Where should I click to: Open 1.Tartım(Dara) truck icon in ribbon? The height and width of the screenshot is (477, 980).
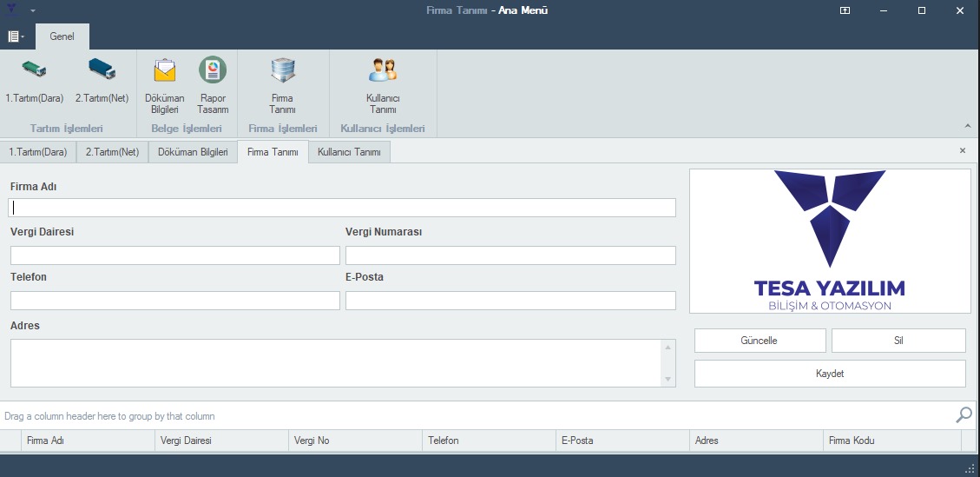[35, 69]
